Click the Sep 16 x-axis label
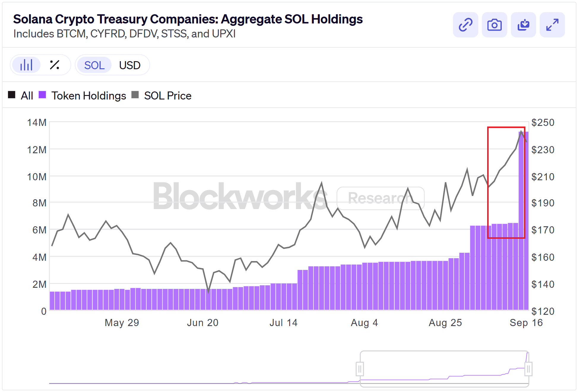578x392 pixels. 526,323
